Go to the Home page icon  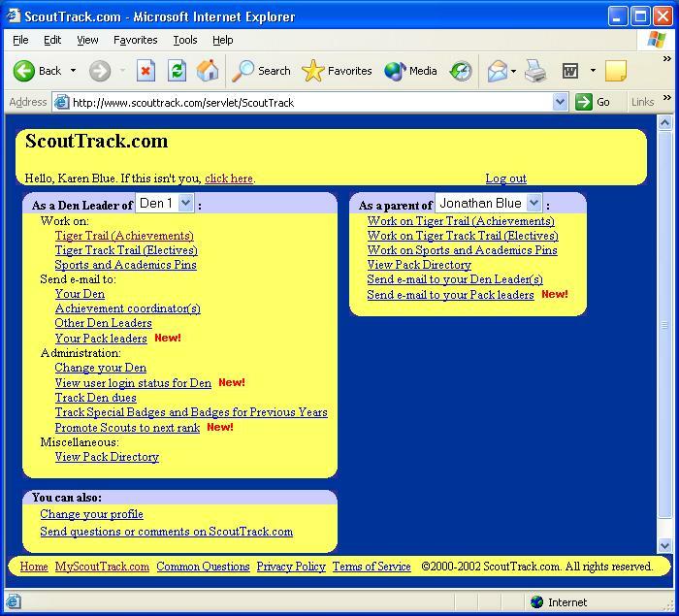[x=208, y=71]
